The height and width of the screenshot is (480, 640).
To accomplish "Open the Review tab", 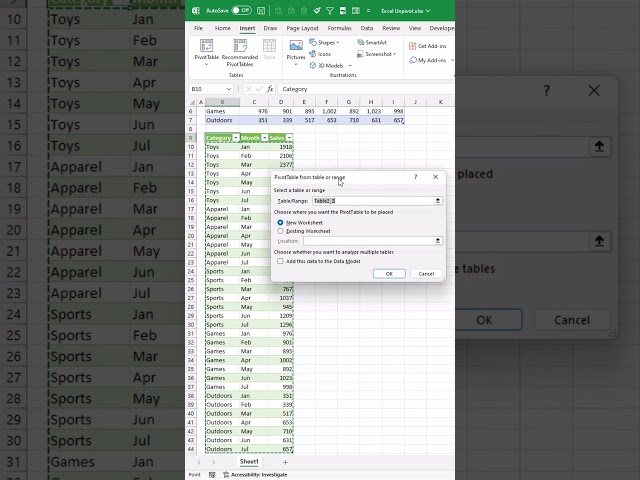I will (391, 28).
